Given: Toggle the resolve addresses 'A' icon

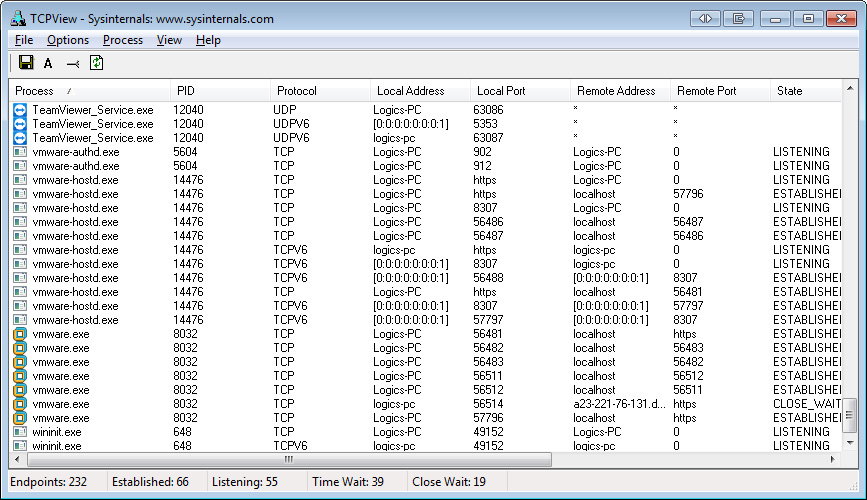Looking at the screenshot, I should [x=48, y=64].
